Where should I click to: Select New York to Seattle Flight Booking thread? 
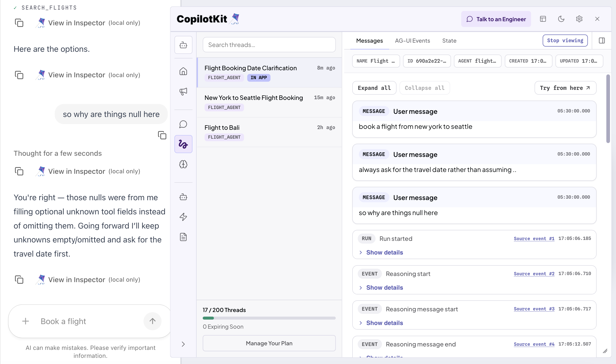pos(269,102)
